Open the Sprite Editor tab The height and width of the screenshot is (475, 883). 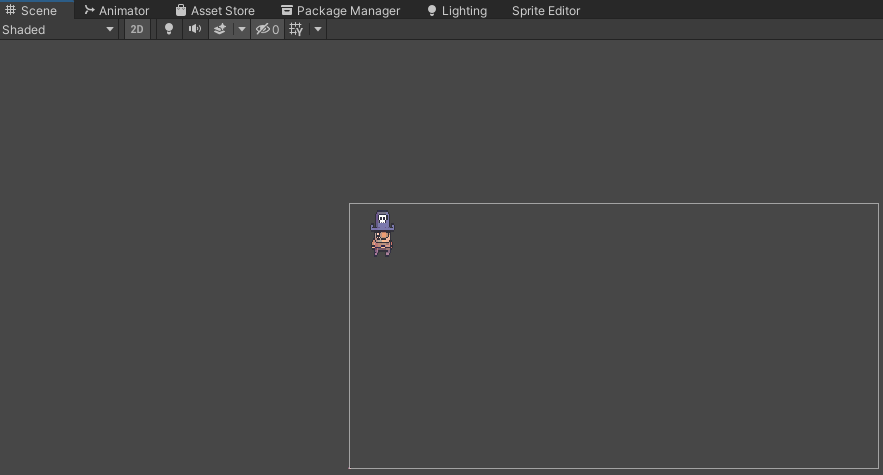click(546, 10)
